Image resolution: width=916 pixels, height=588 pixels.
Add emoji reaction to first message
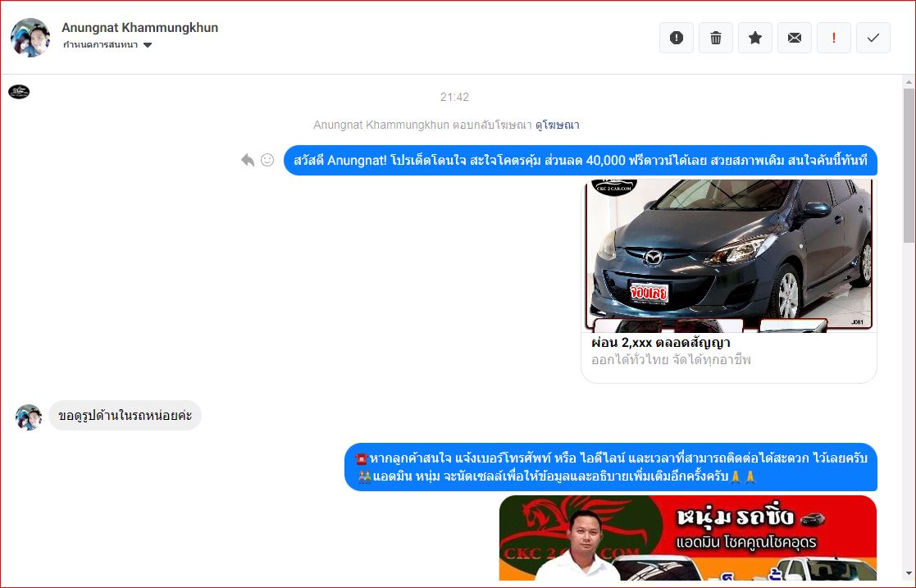point(267,160)
